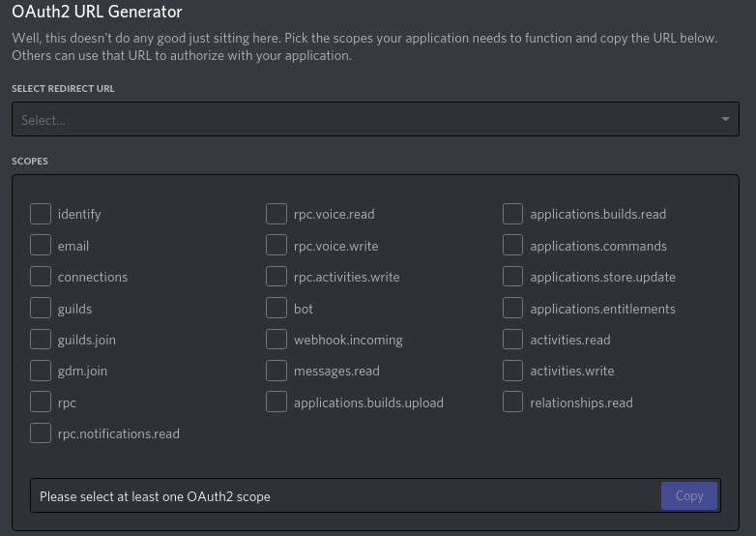The height and width of the screenshot is (536, 756).
Task: Check the relationships.read scope
Action: 512,402
